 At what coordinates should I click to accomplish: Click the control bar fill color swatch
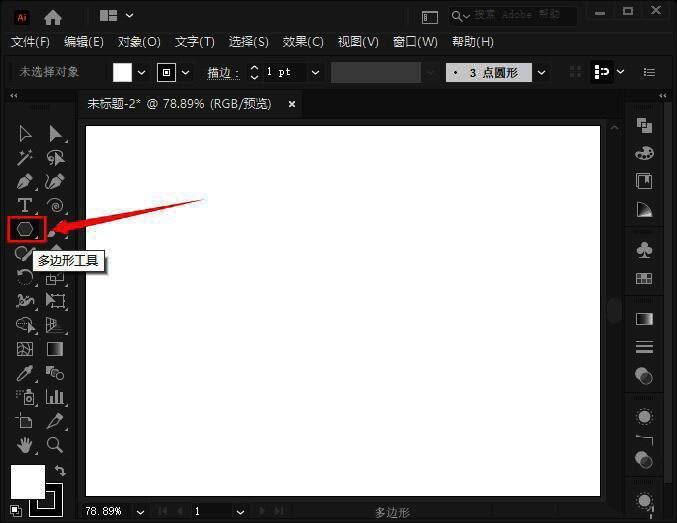(122, 73)
